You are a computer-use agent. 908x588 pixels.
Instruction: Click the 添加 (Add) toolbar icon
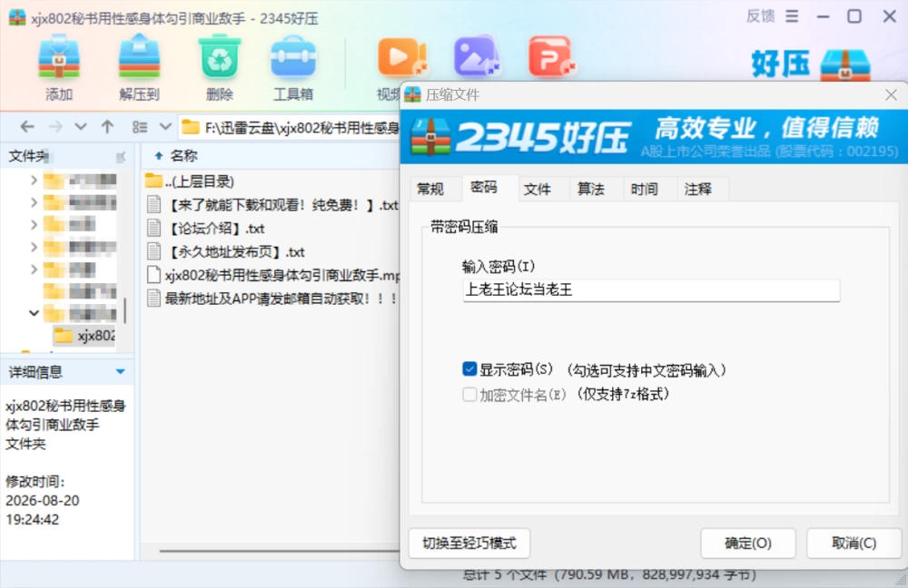pyautogui.click(x=58, y=56)
